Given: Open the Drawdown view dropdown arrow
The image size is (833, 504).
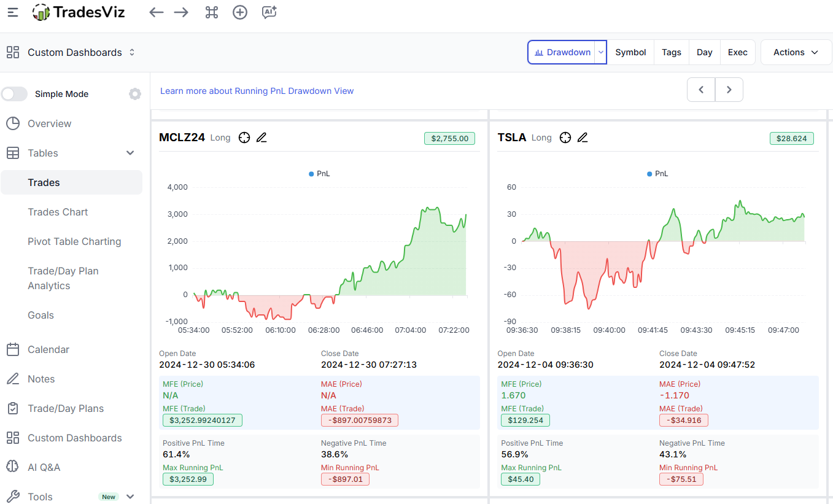Looking at the screenshot, I should pyautogui.click(x=601, y=52).
